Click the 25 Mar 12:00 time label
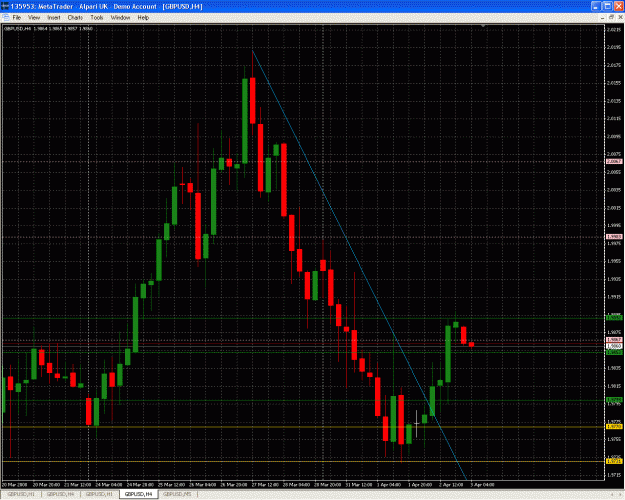The image size is (625, 500). click(171, 485)
